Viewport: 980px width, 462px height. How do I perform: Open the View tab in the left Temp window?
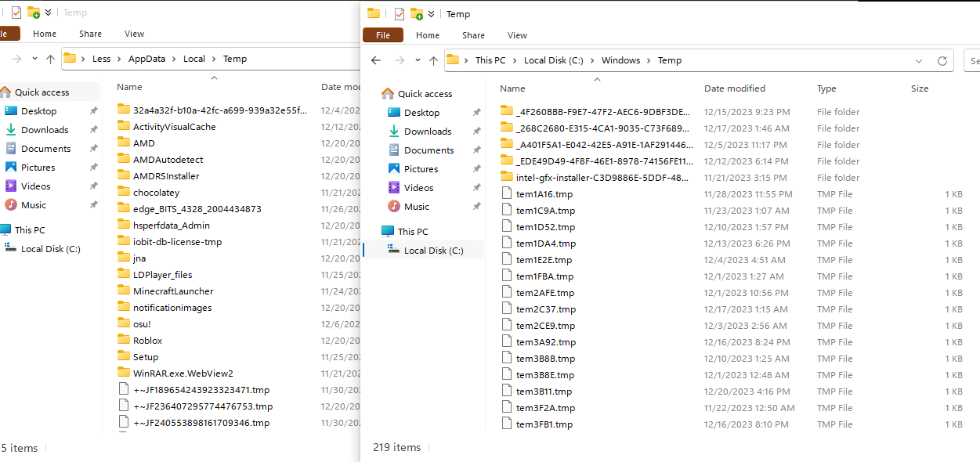tap(135, 34)
